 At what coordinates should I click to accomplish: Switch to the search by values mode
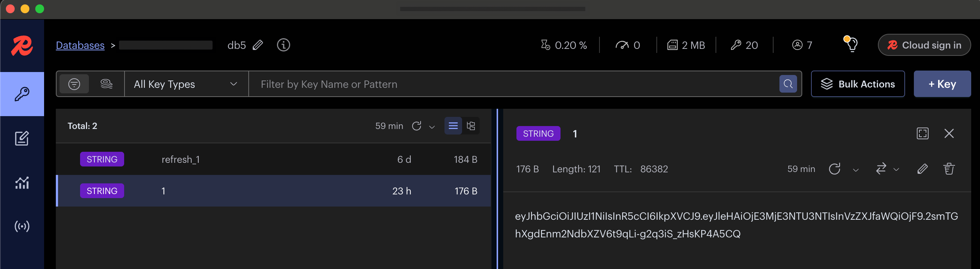tap(107, 84)
